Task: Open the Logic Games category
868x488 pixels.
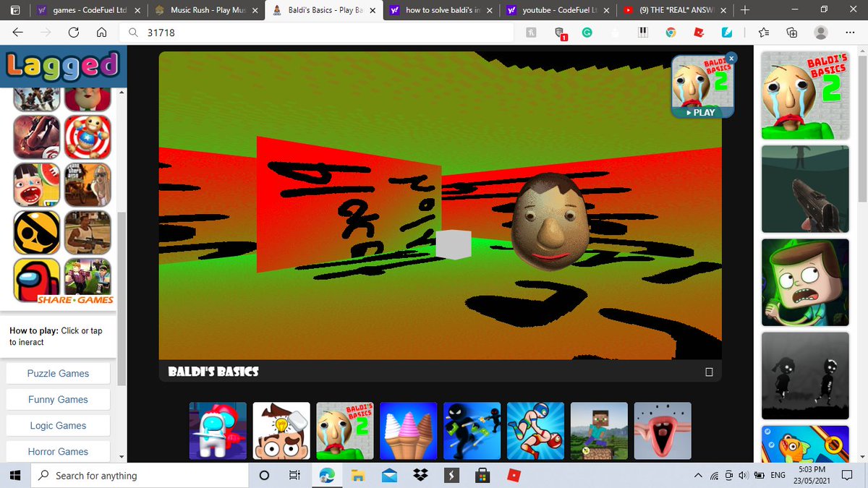Action: pos(58,425)
